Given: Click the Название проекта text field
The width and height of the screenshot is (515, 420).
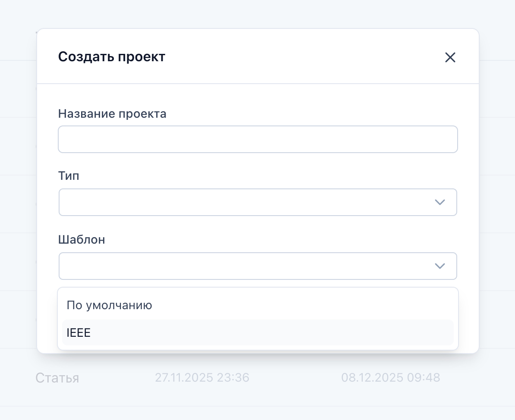Looking at the screenshot, I should 257,139.
